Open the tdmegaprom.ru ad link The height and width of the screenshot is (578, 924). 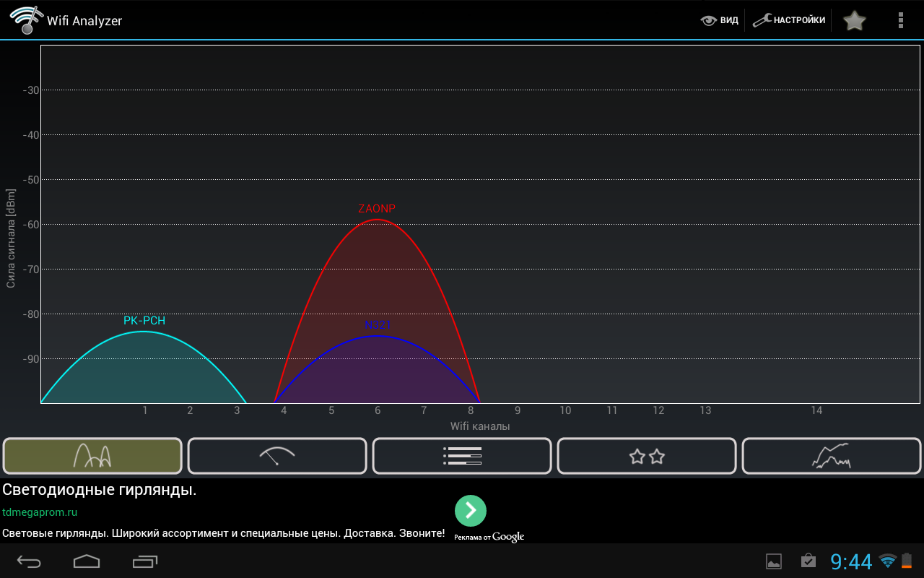(x=40, y=512)
